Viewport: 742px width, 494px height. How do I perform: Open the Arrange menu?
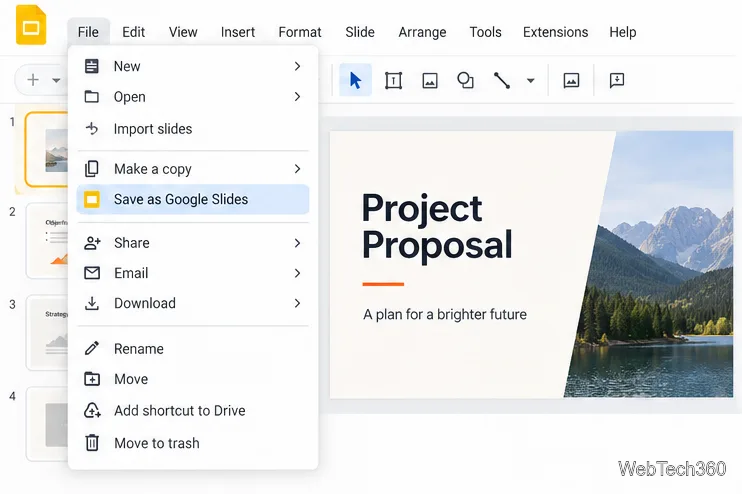tap(422, 32)
